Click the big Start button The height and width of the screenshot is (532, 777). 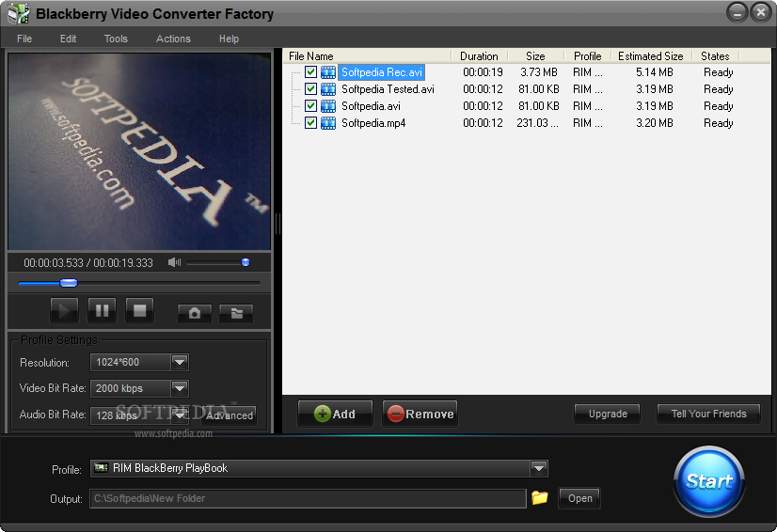pos(709,480)
